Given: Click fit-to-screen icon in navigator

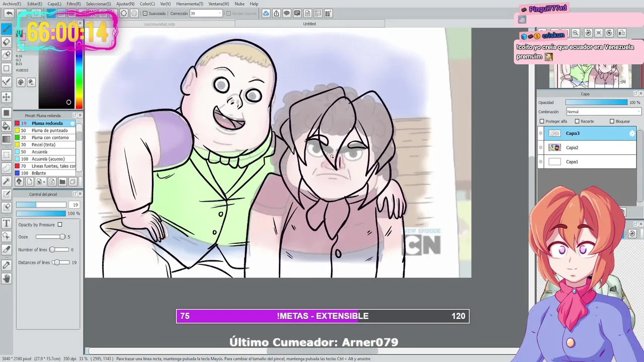Looking at the screenshot, I should click(599, 33).
